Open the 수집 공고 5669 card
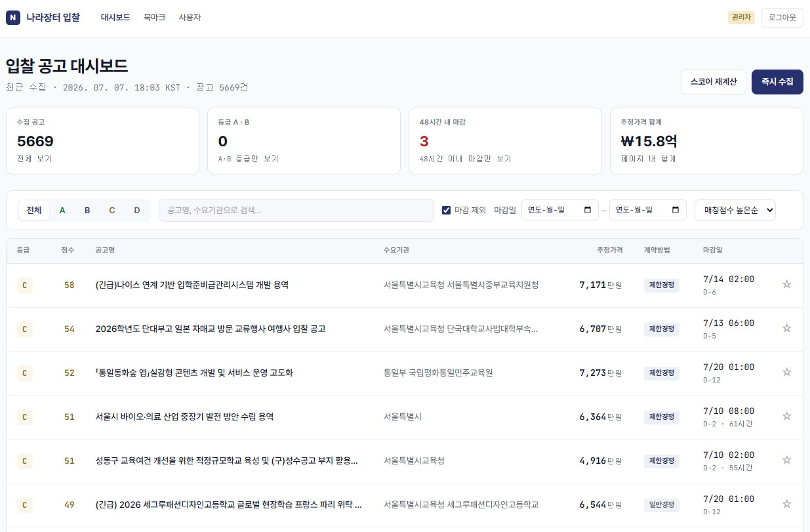 click(x=102, y=141)
